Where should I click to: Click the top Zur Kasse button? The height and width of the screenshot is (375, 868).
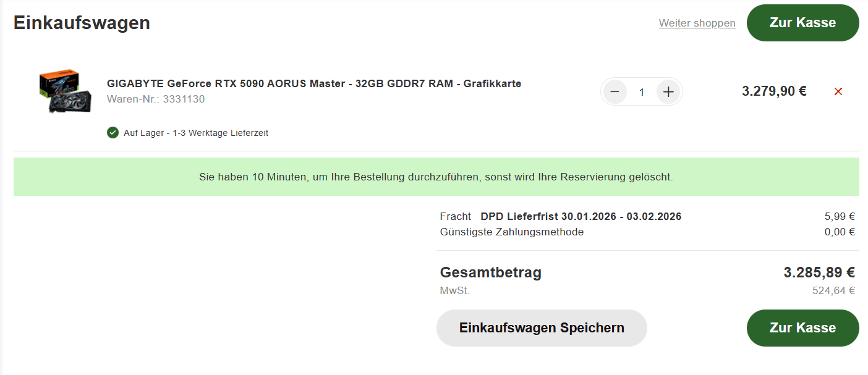pyautogui.click(x=802, y=23)
